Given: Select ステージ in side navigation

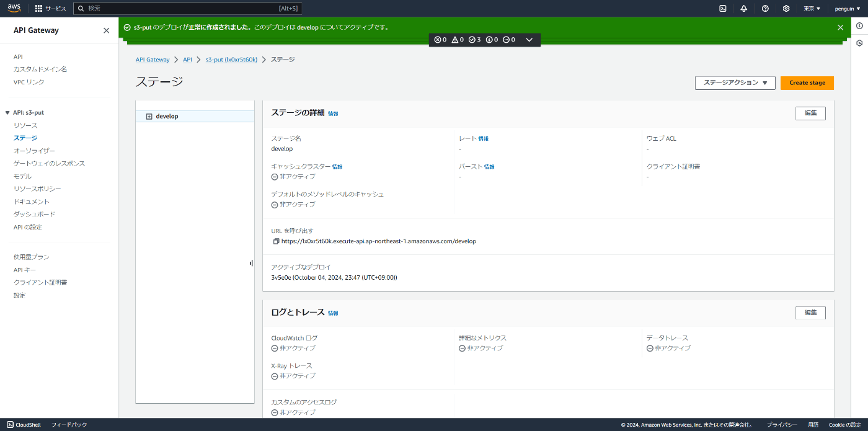Looking at the screenshot, I should click(25, 138).
